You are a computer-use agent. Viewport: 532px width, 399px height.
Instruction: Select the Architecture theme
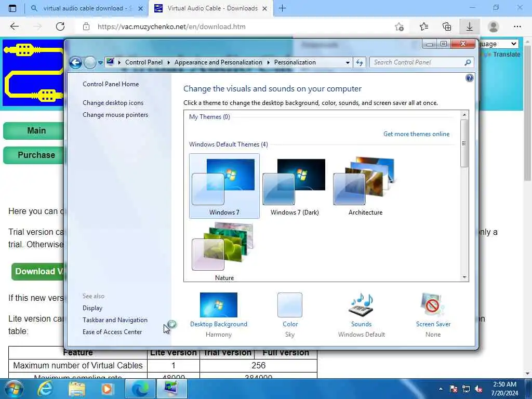(365, 185)
